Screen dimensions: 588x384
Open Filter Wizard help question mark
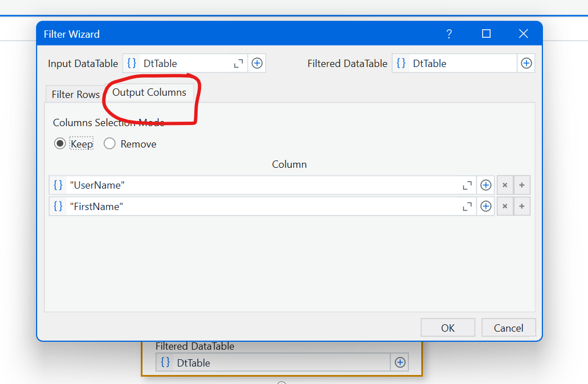pyautogui.click(x=449, y=34)
